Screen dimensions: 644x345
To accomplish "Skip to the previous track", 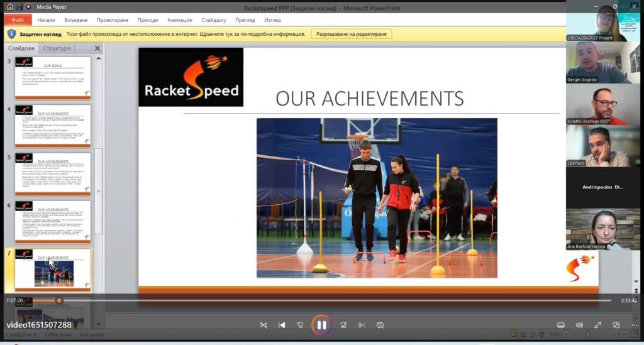I will tap(282, 325).
